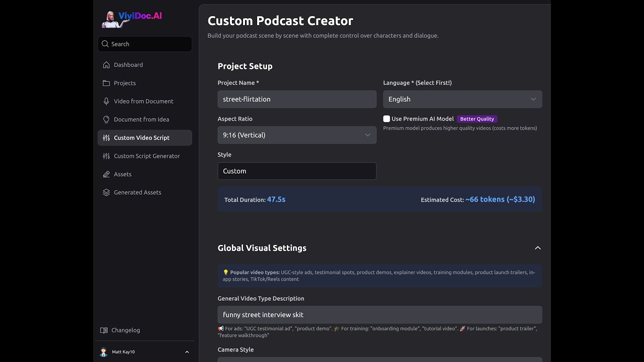Click the estimated cost ~66 tokens text
Viewport: 644px width, 362px height.
click(x=500, y=200)
